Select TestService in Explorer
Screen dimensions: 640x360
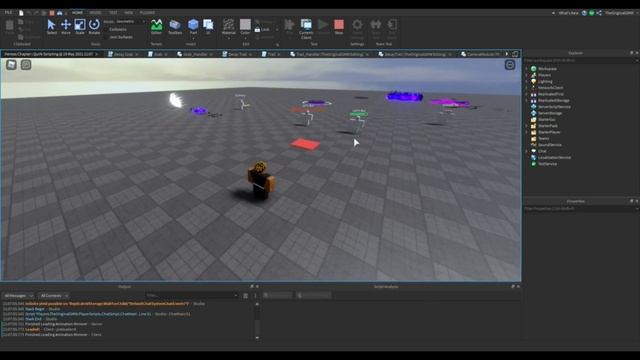click(x=547, y=164)
